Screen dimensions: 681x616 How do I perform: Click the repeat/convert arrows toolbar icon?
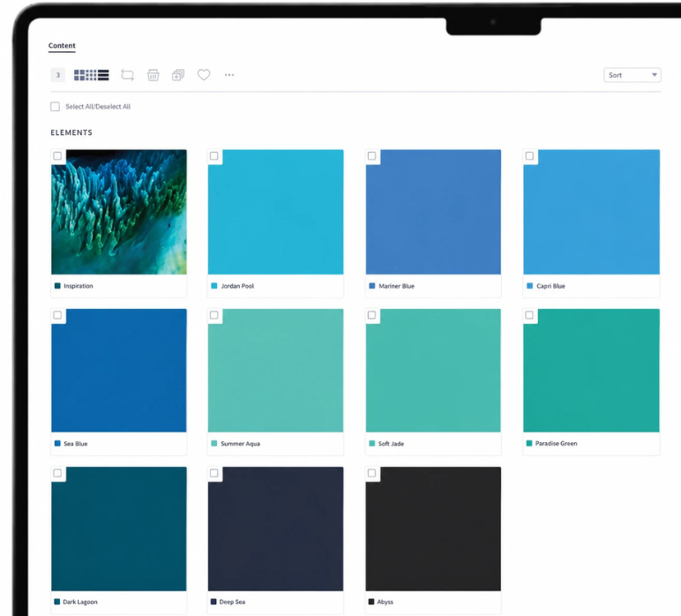point(127,75)
